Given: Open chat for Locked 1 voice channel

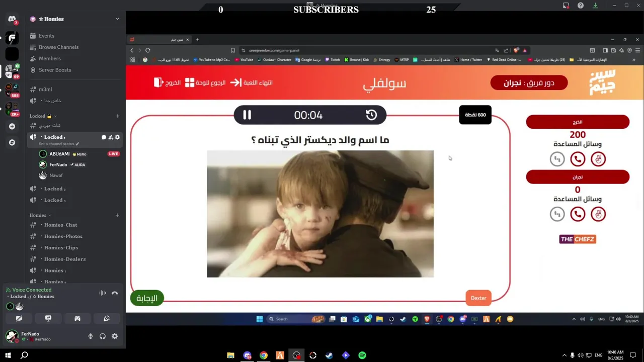Looking at the screenshot, I should coord(104,137).
